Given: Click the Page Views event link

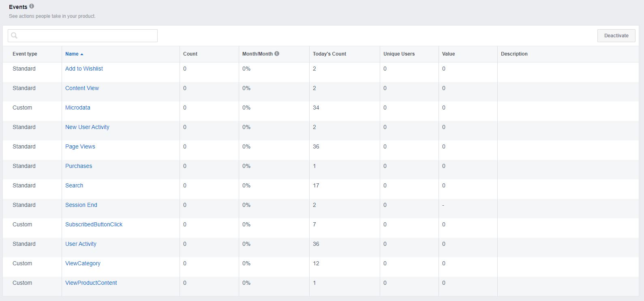Looking at the screenshot, I should [x=80, y=146].
